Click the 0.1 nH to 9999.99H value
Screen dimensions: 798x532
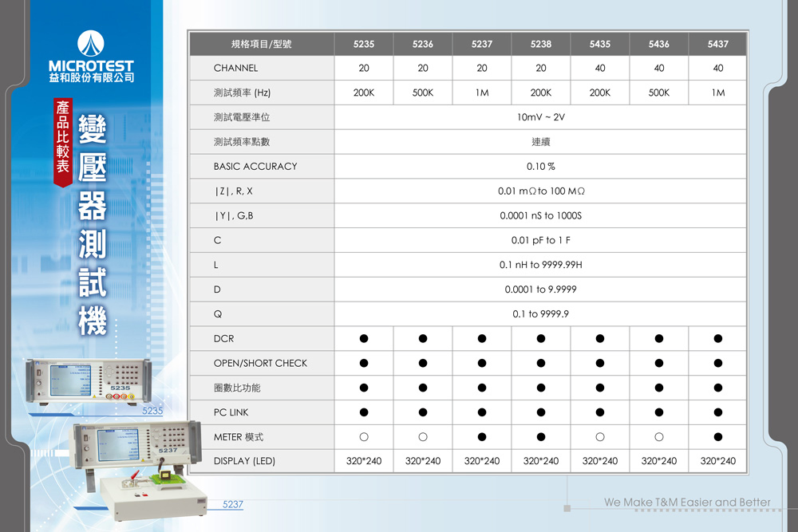541,265
